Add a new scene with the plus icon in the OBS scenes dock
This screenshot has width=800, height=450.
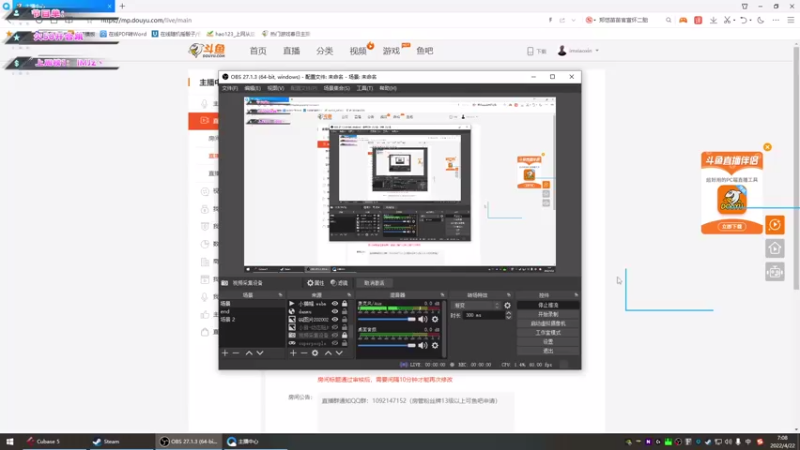click(x=225, y=353)
